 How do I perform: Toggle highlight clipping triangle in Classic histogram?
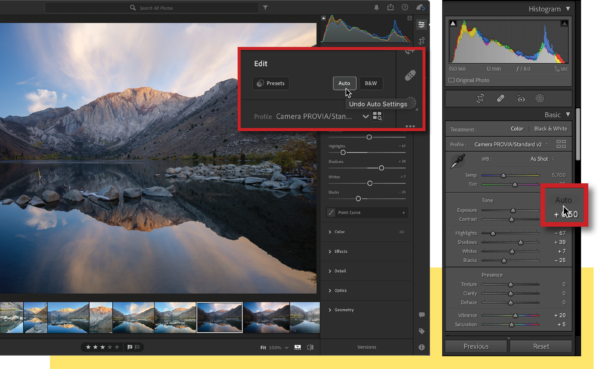(x=564, y=23)
